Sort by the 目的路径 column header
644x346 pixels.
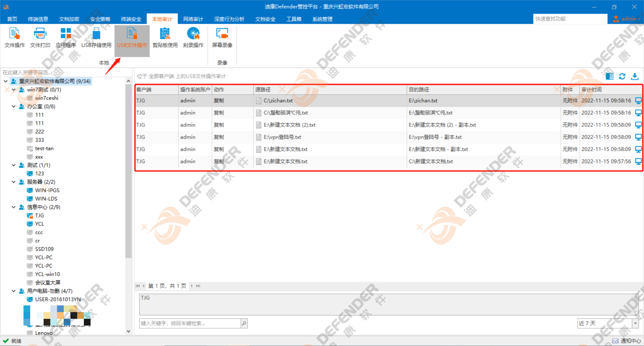(484, 90)
